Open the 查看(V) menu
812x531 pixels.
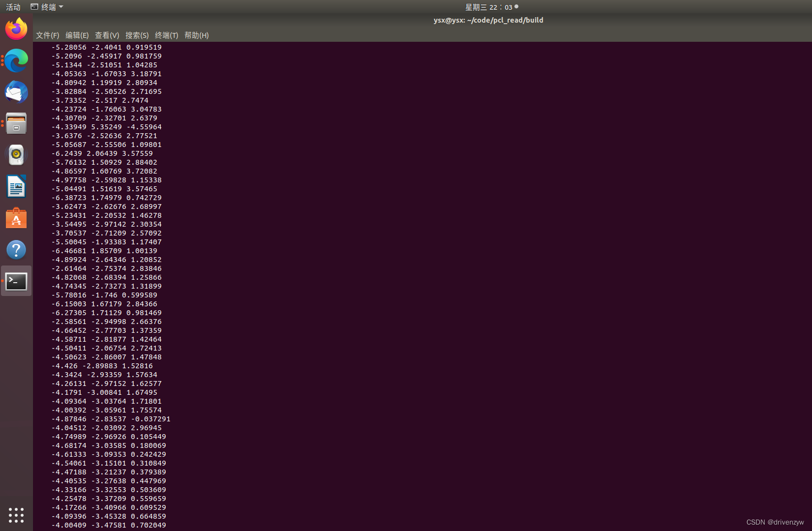coord(107,35)
